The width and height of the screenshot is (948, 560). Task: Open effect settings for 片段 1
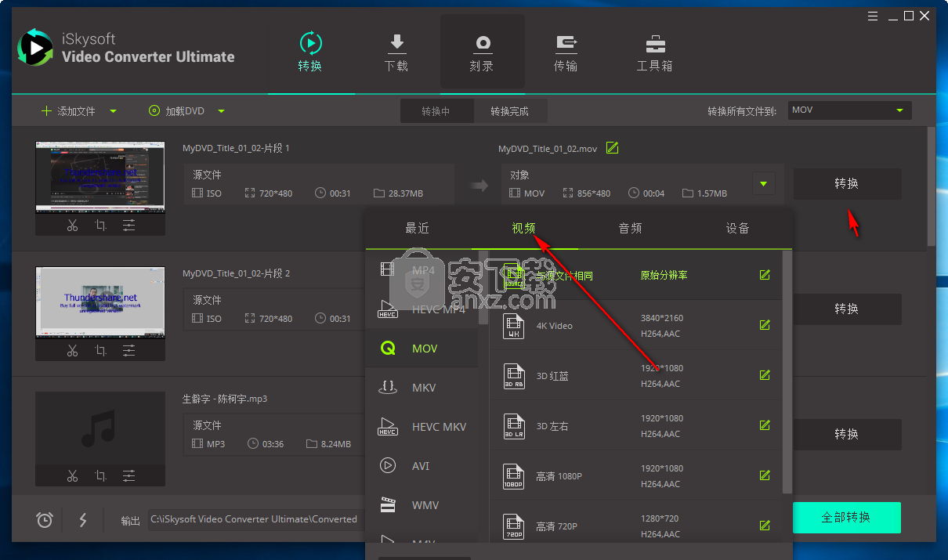click(x=128, y=226)
